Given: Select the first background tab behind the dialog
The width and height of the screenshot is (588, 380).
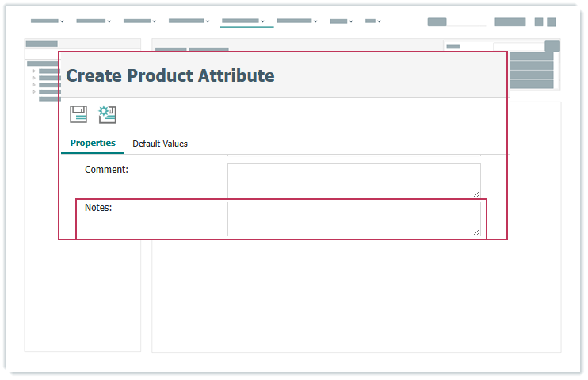Looking at the screenshot, I should pos(170,49).
